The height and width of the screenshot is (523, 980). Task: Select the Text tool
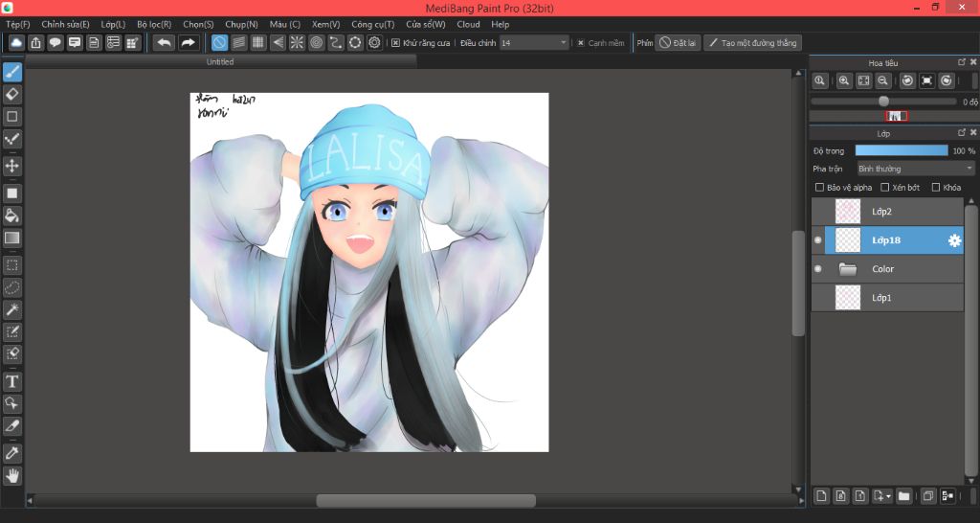coord(11,381)
